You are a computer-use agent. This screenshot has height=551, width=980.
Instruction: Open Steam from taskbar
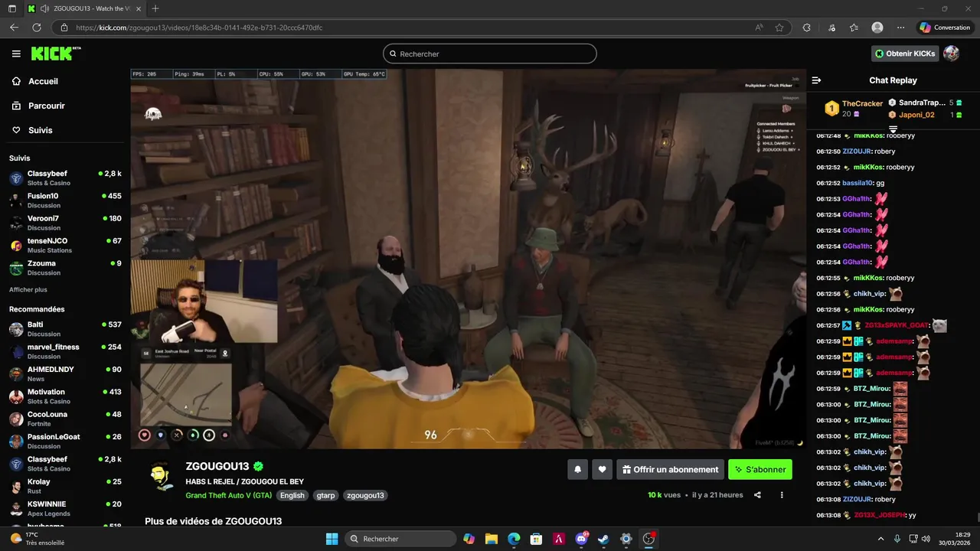603,539
